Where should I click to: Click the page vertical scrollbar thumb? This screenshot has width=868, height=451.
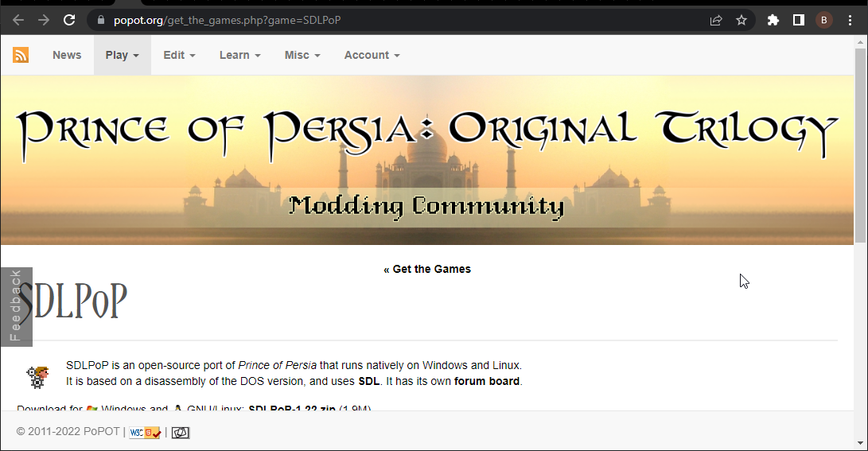860,145
